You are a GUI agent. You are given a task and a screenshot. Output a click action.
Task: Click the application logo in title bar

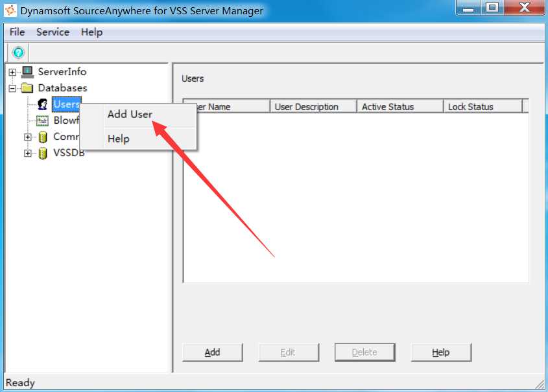pyautogui.click(x=10, y=10)
